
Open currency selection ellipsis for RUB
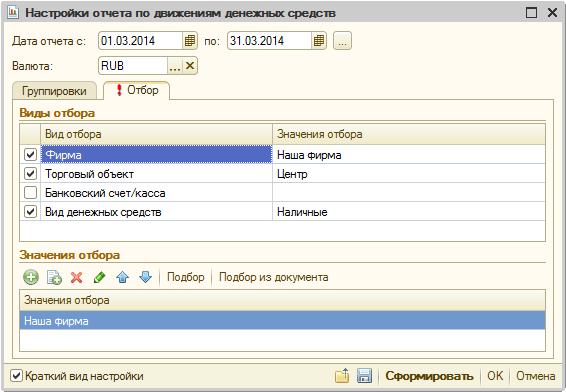(175, 66)
